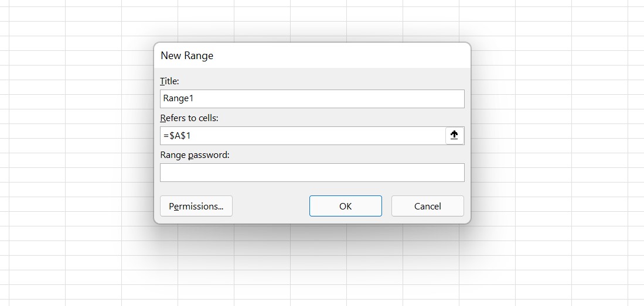Viewport: 644px width, 306px height.
Task: Click inside the Refers to cells box
Action: point(303,136)
